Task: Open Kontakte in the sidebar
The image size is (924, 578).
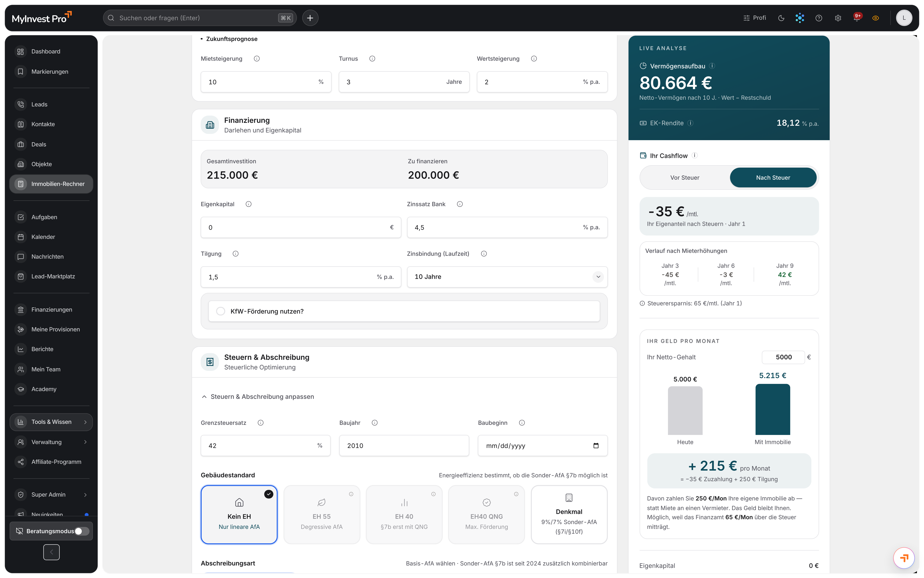Action: [x=51, y=124]
